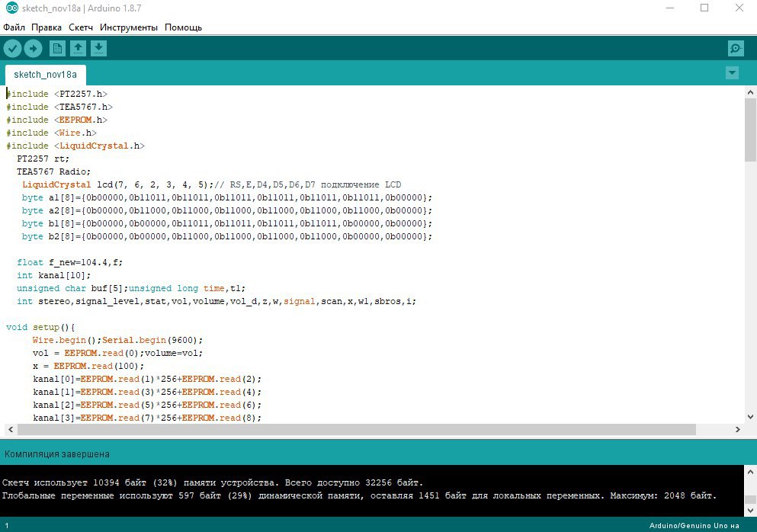
Task: Click editor vertical scrollbar up arrow
Action: (750, 92)
